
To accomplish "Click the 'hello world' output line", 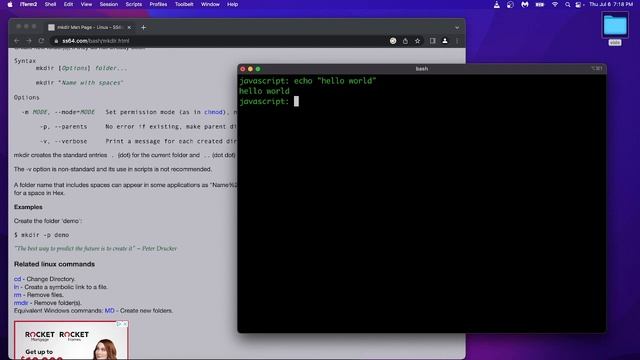I will 264,91.
